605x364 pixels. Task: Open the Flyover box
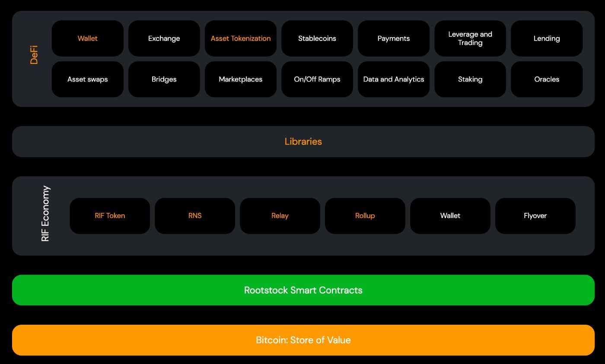pos(535,216)
